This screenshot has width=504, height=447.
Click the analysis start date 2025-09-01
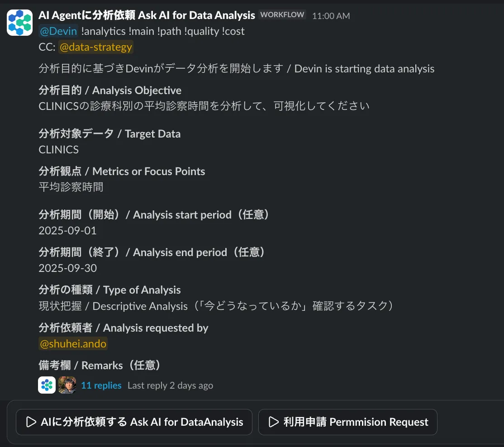[67, 231]
